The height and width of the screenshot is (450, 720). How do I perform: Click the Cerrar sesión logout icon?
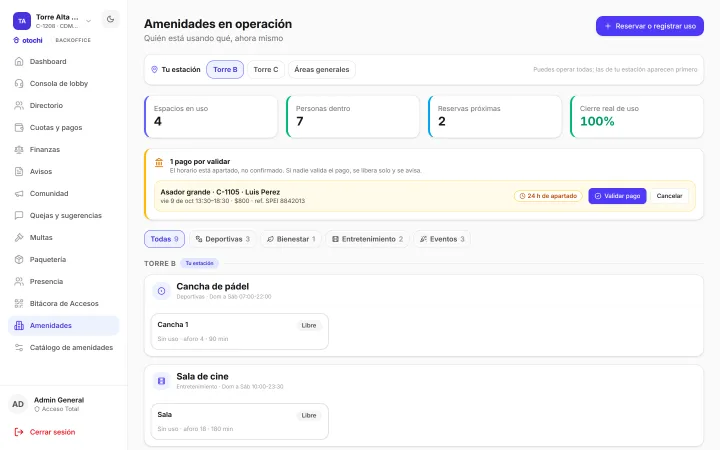[19, 432]
